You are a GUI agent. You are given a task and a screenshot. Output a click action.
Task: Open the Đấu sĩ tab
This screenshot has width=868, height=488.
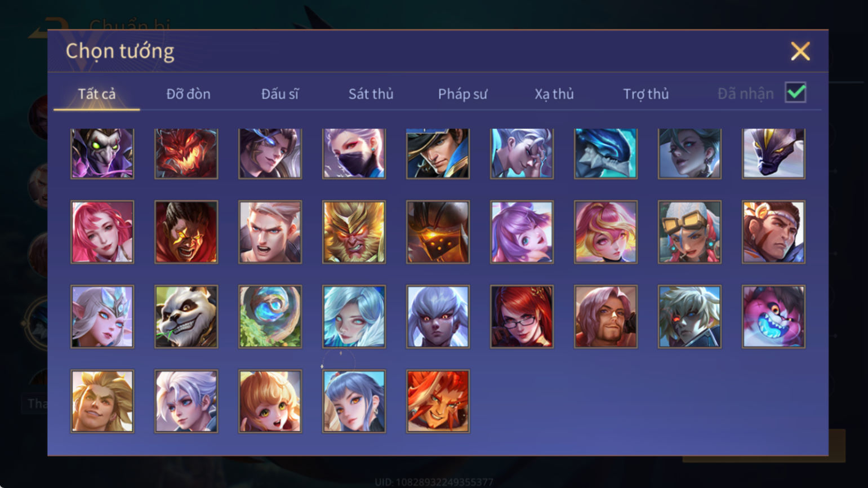pyautogui.click(x=280, y=94)
